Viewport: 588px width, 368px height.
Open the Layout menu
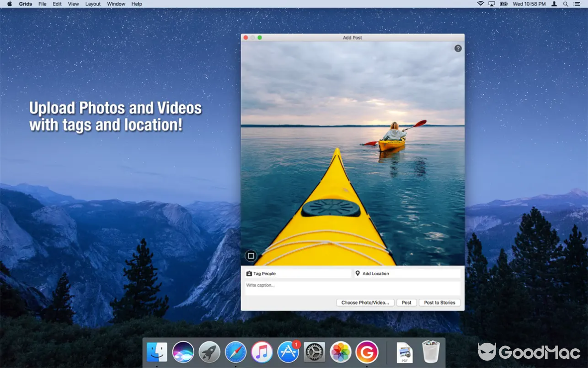(93, 4)
